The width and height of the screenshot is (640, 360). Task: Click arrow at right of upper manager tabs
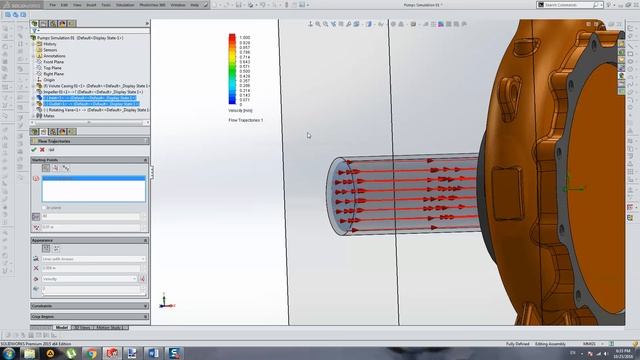pos(147,24)
